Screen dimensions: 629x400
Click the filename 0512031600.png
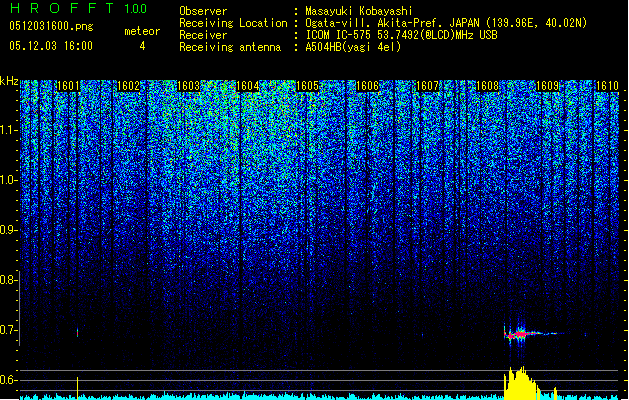(51, 26)
